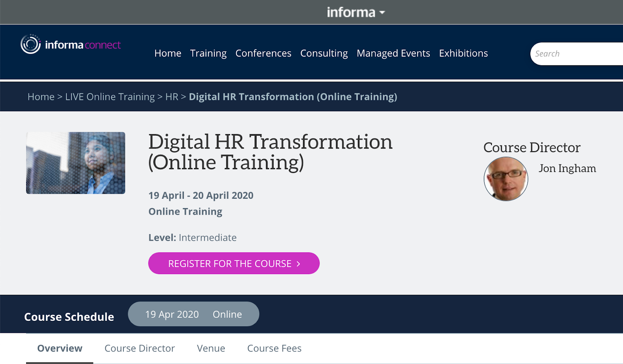
Task: Switch to the Venue tab
Action: tap(211, 348)
